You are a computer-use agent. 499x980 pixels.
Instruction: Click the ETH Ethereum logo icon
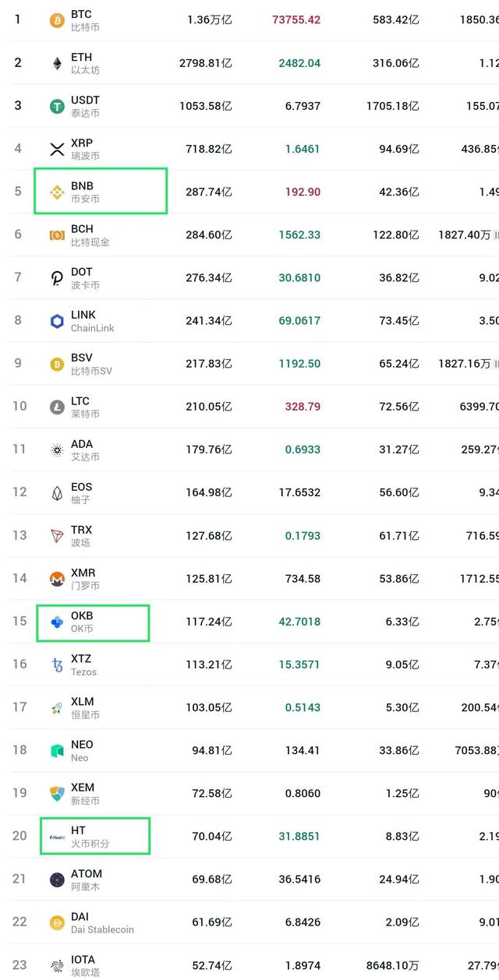57,63
